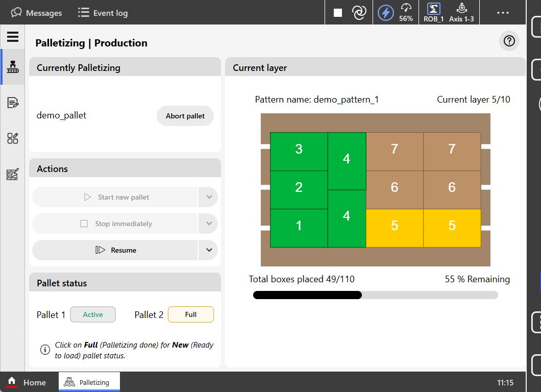Screen dimensions: 541x392
Task: Select left yellow box 5
Action: [395, 228]
